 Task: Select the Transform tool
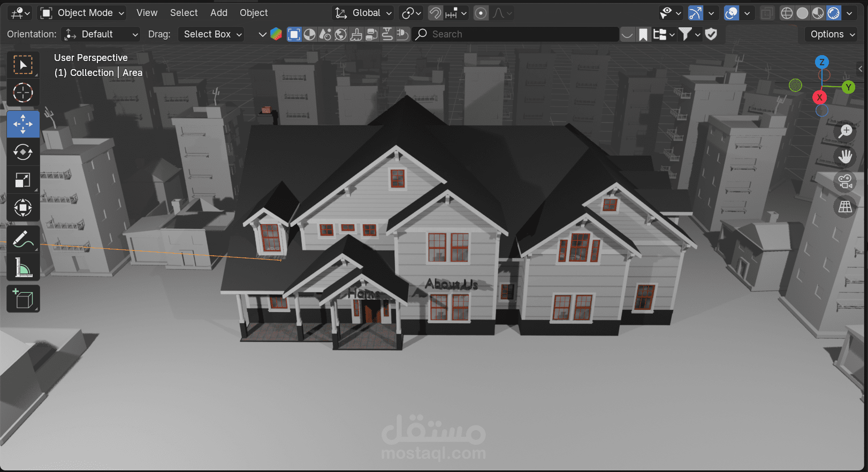(23, 208)
